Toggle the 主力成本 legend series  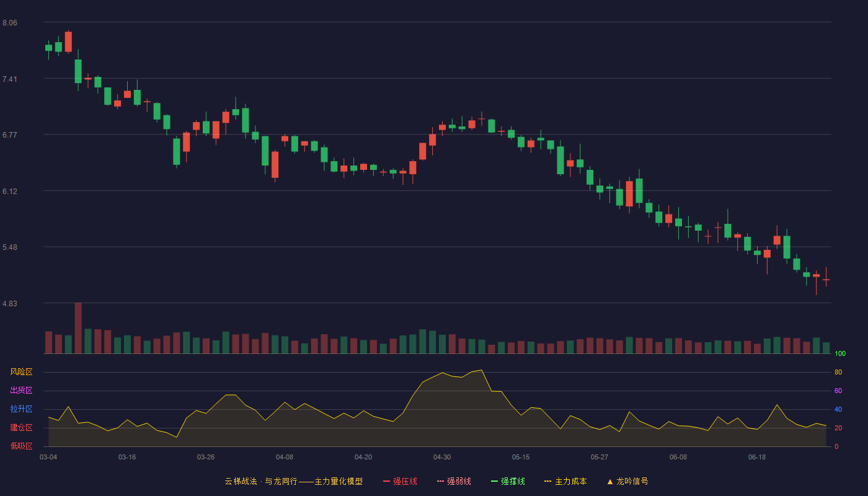point(565,481)
